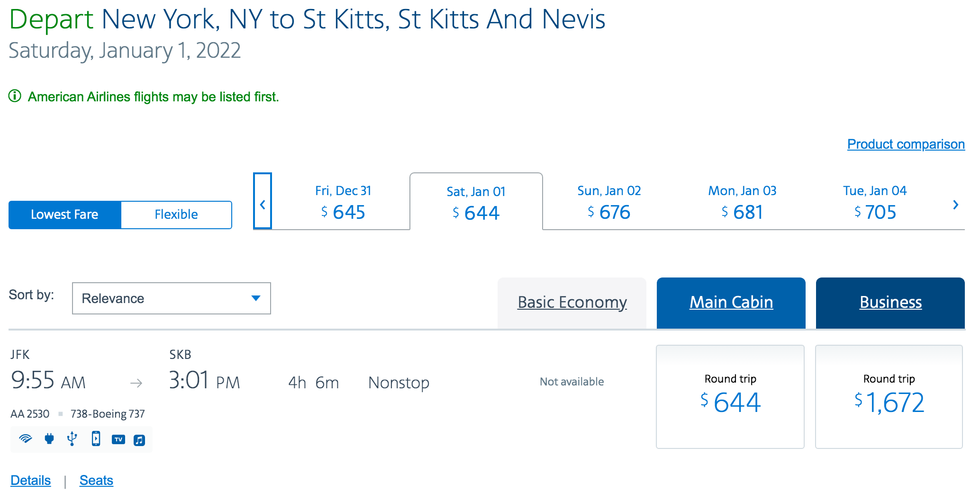The image size is (980, 501).
Task: Choose the Tue, Jan 04 $705 date
Action: click(875, 203)
